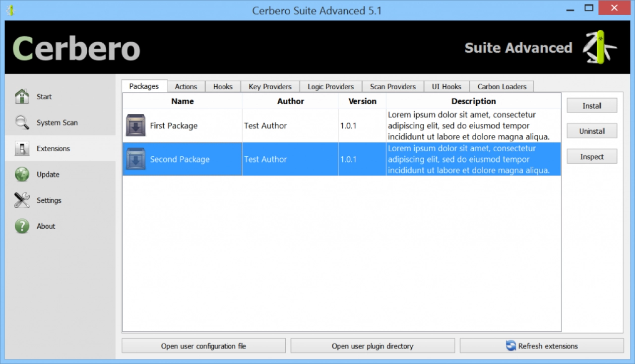The width and height of the screenshot is (635, 364).
Task: Click the Update globe icon
Action: click(22, 175)
